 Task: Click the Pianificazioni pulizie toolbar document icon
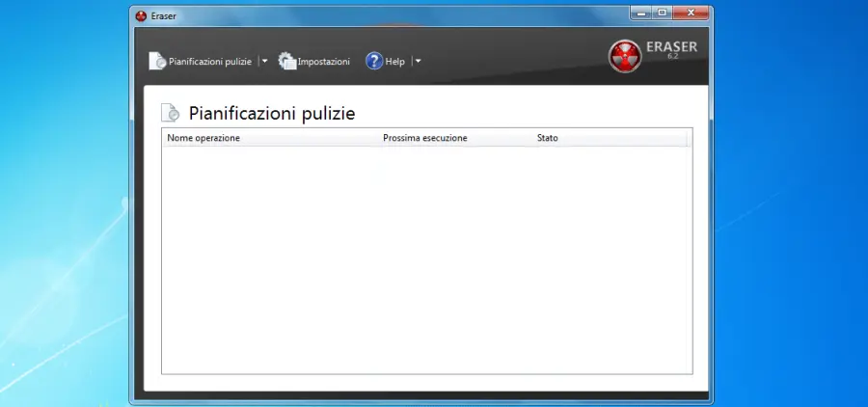click(x=157, y=61)
